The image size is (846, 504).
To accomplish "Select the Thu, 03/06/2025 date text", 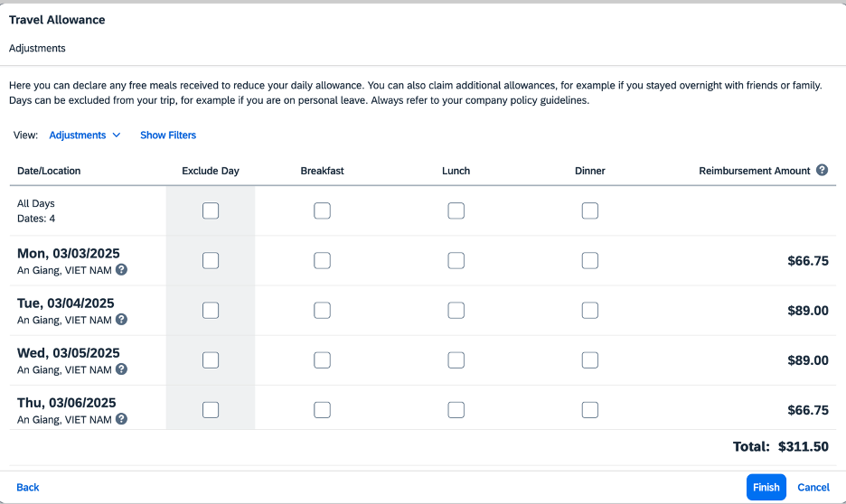I will (x=66, y=403).
